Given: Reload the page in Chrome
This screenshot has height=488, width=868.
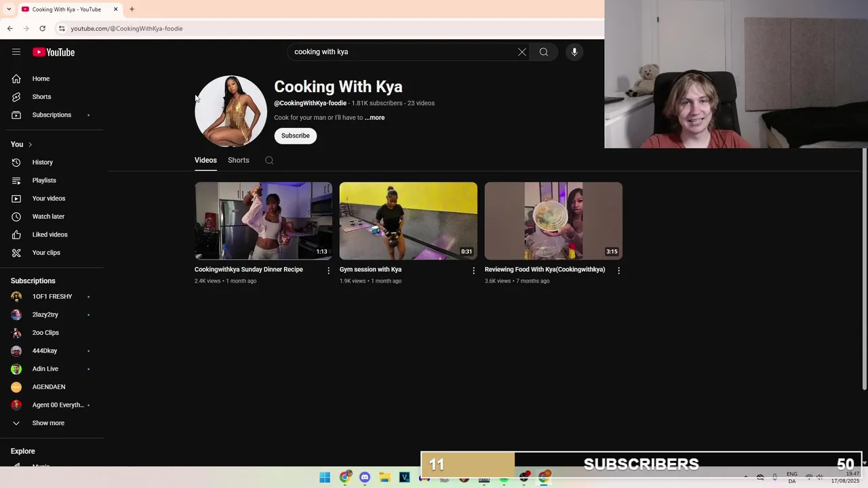Looking at the screenshot, I should (42, 28).
